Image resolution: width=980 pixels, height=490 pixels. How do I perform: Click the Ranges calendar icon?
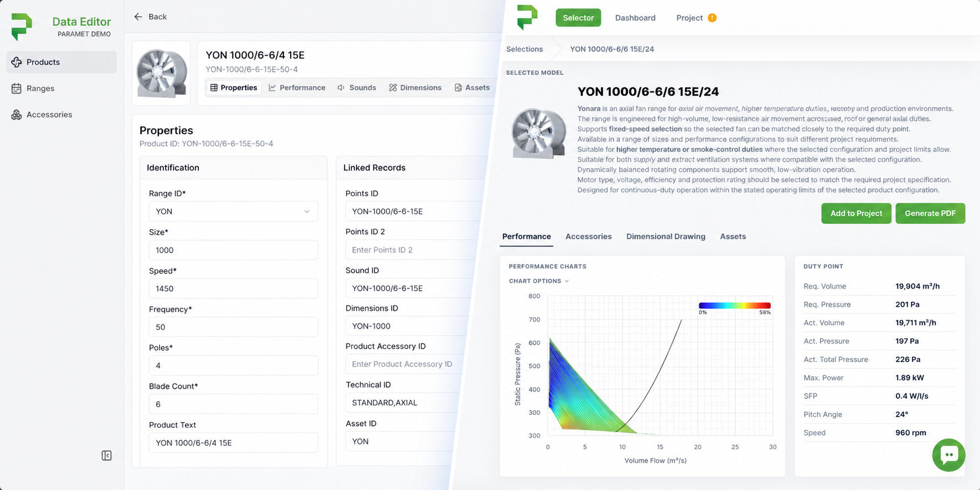tap(17, 88)
